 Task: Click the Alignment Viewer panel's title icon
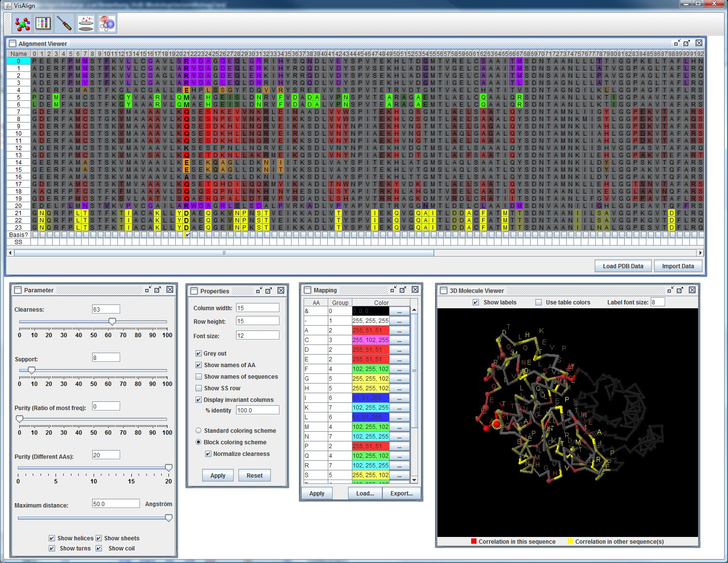pyautogui.click(x=13, y=43)
